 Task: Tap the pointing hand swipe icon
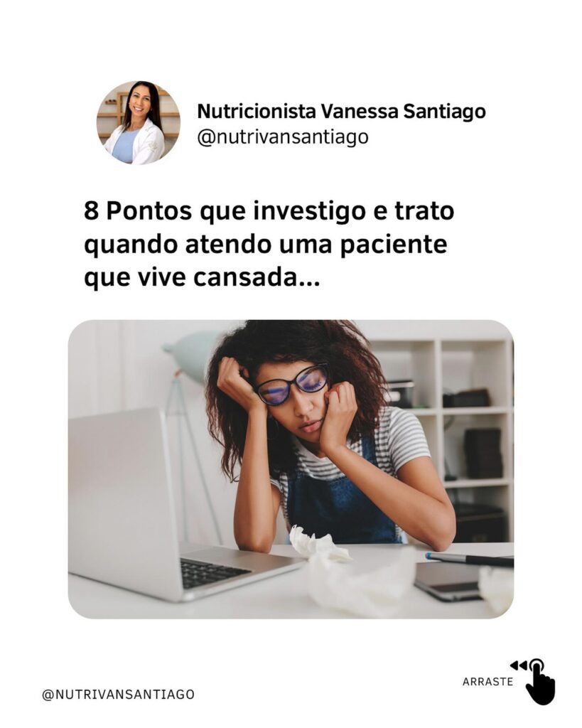(541, 682)
